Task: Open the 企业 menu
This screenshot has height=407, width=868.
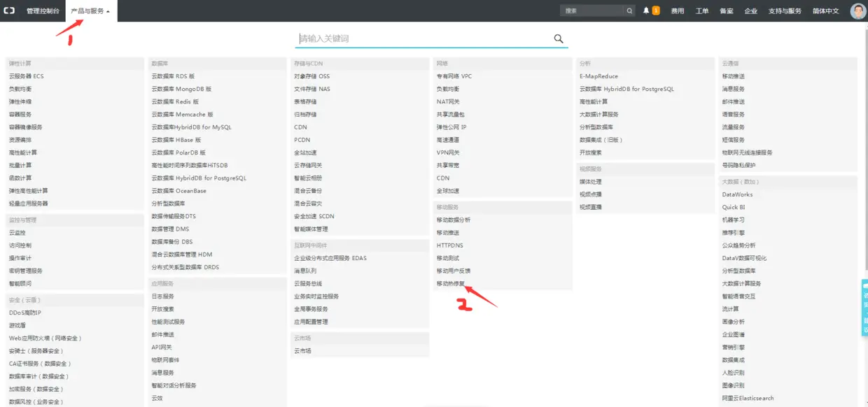Action: [x=750, y=11]
